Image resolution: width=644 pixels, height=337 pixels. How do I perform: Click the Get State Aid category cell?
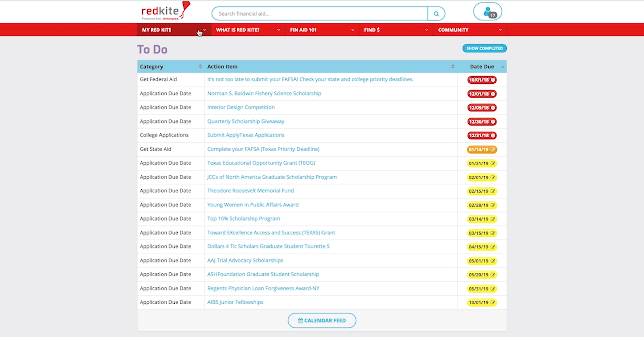(x=171, y=149)
